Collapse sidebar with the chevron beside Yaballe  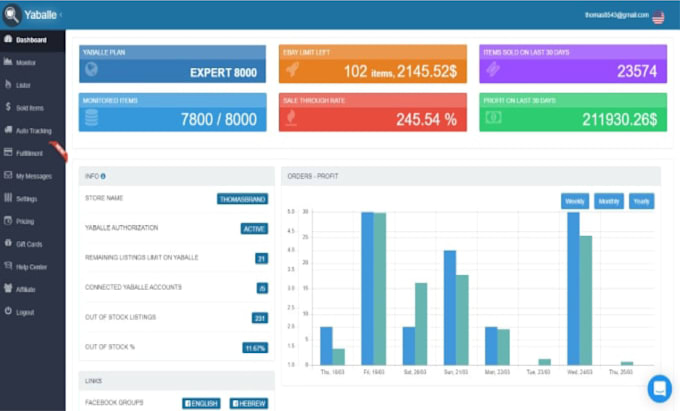tap(61, 15)
